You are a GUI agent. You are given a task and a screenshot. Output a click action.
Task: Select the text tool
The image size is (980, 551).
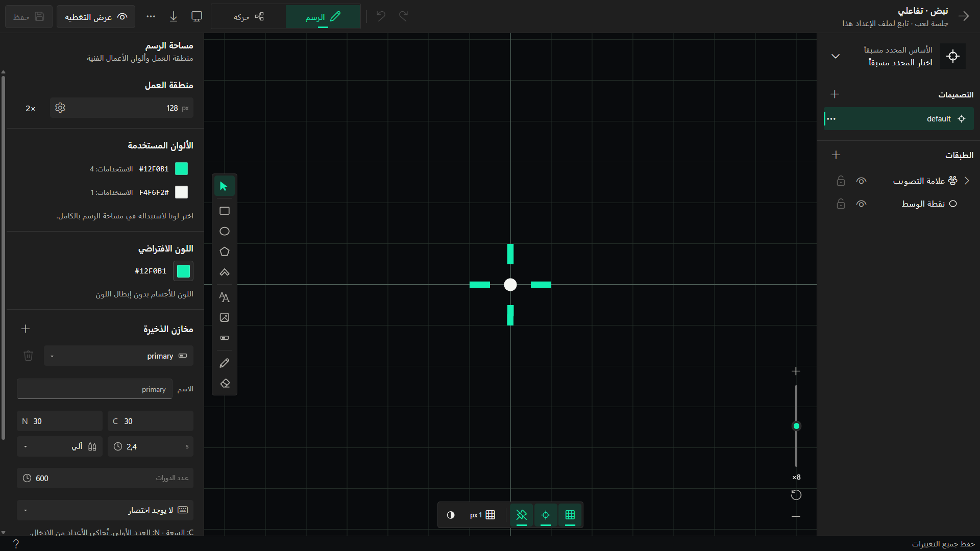coord(224,297)
